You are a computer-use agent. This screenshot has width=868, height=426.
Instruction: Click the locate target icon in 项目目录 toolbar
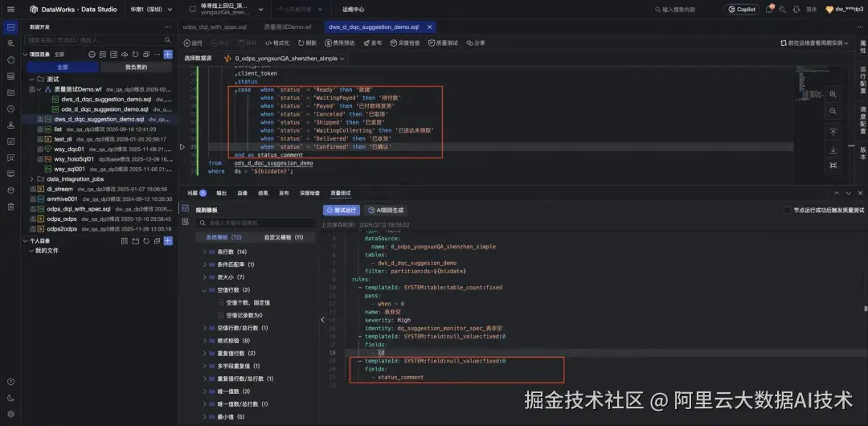92,55
